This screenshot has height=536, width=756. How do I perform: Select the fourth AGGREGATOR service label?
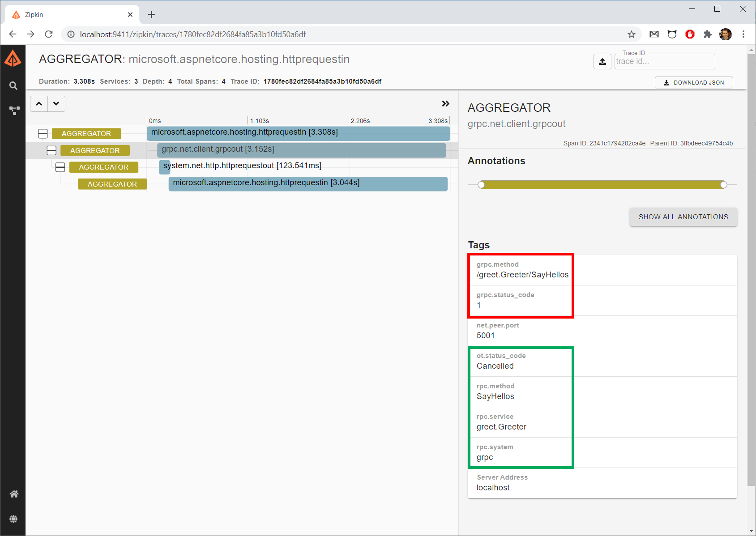click(x=112, y=184)
